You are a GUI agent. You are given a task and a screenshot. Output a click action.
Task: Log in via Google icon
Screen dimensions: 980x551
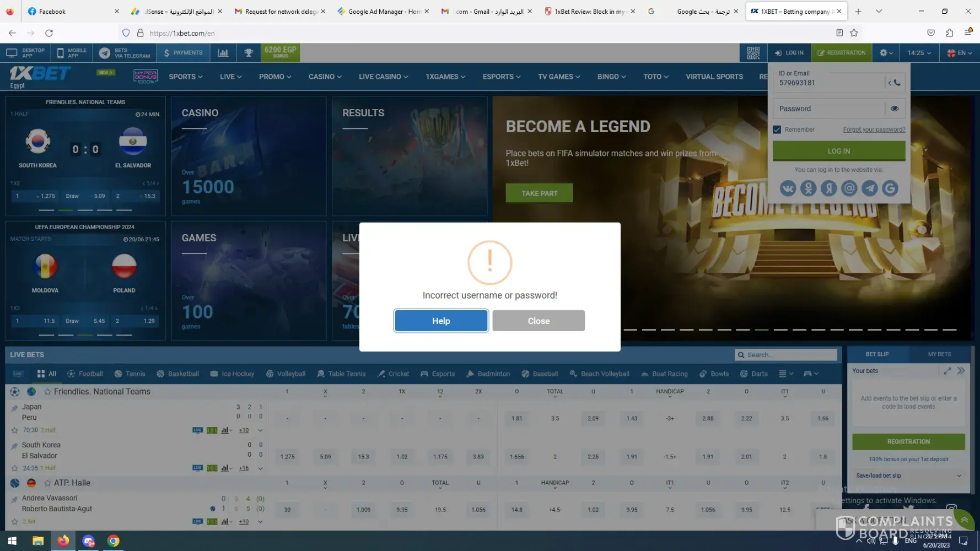coord(890,188)
